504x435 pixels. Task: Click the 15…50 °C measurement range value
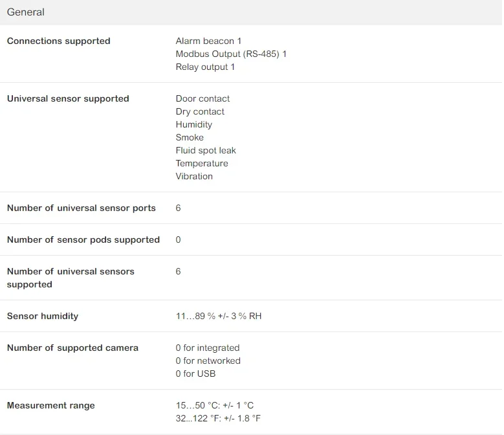[x=214, y=405]
